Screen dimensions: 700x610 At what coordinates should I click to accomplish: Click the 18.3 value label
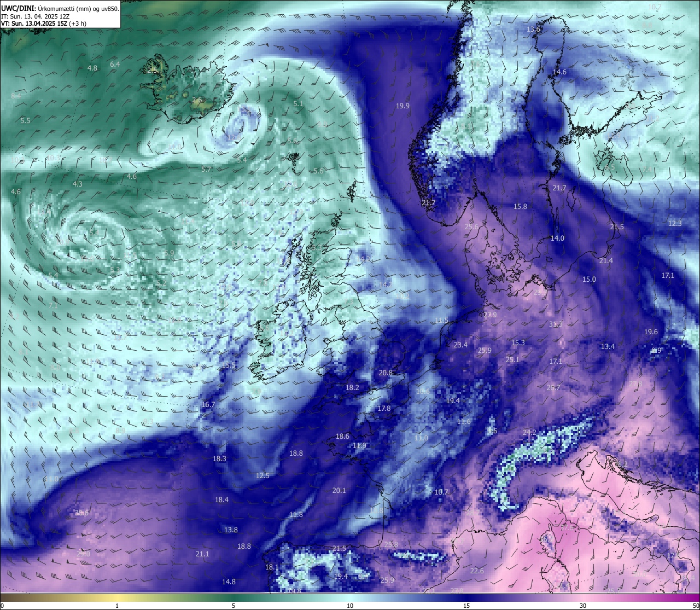219,458
